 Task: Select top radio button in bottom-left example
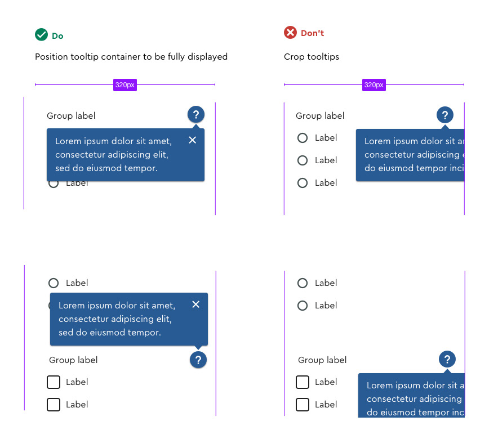click(54, 283)
